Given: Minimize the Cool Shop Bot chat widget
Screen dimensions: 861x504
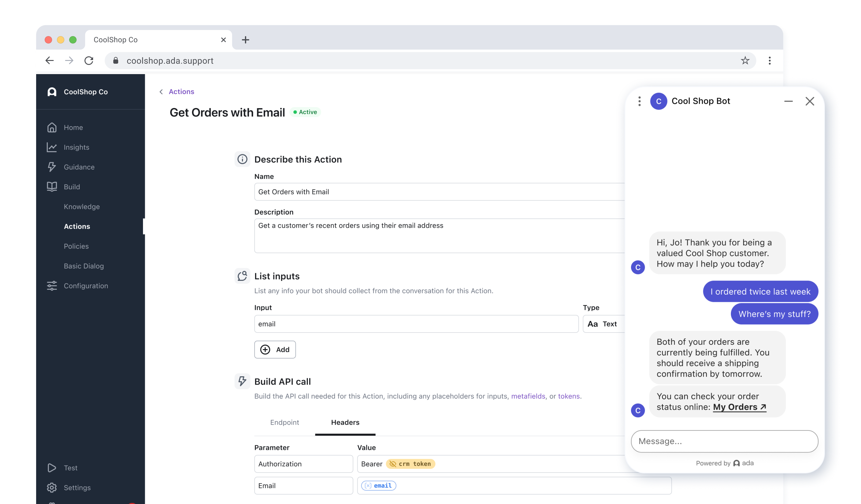Looking at the screenshot, I should point(788,101).
